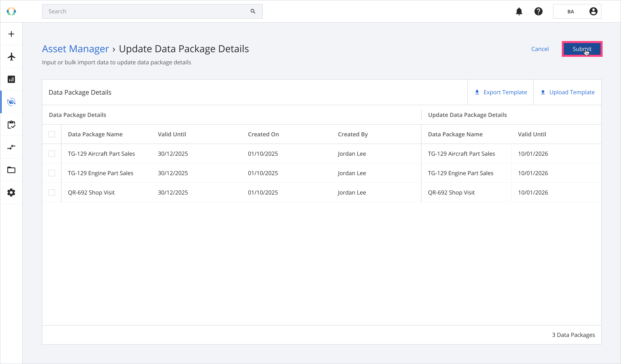The width and height of the screenshot is (621, 364).
Task: Open the clipboard tasks icon
Action: click(11, 125)
